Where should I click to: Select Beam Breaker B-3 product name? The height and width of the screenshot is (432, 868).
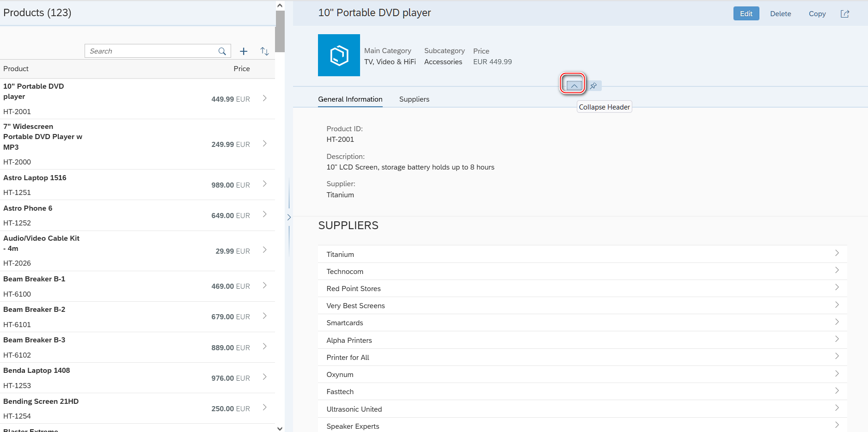[34, 340]
